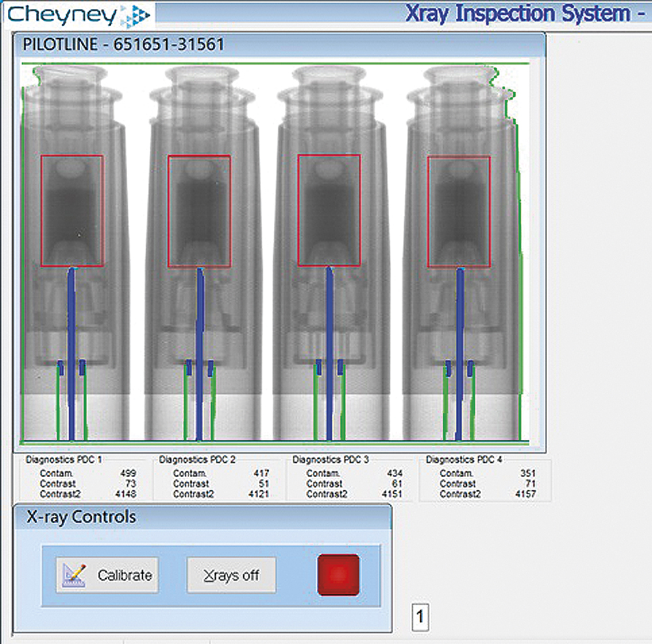Click Contrast2 value 4157 under PDC 4
The width and height of the screenshot is (652, 644).
tap(525, 494)
